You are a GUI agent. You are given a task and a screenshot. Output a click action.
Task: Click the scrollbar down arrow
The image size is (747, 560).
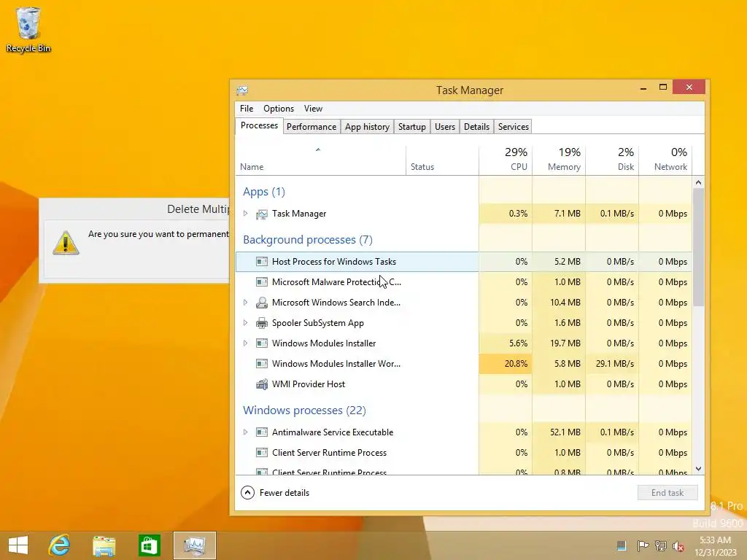click(698, 469)
